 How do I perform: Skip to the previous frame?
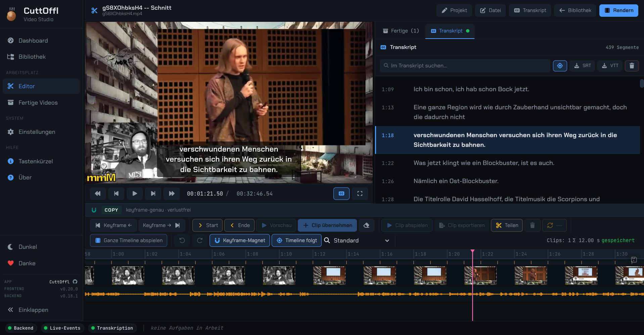(x=116, y=193)
